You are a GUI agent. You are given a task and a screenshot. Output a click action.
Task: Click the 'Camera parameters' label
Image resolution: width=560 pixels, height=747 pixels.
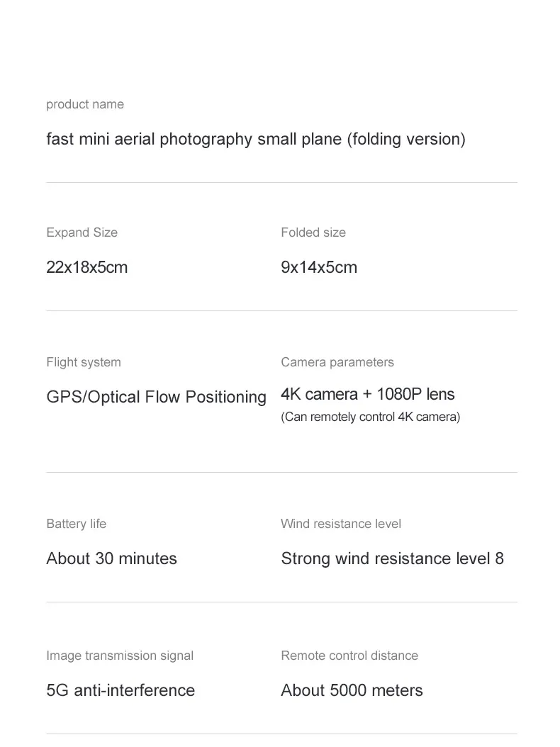click(337, 362)
